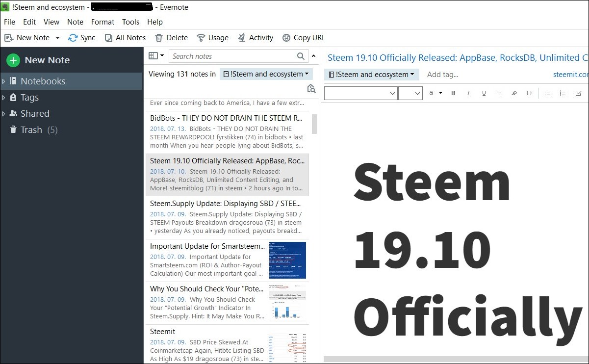
Task: Change the note's notebook via the editor dropdown
Action: 372,75
